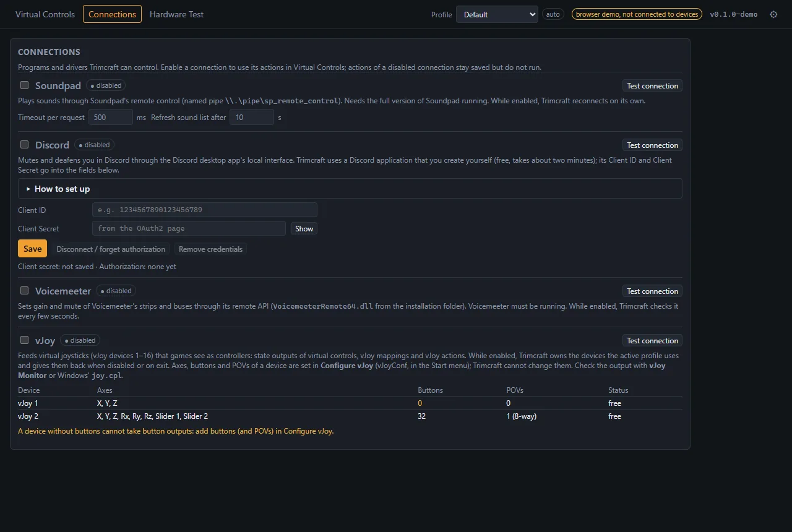Image resolution: width=792 pixels, height=532 pixels.
Task: Click the v0.1.0-demo version text
Action: pyautogui.click(x=733, y=14)
